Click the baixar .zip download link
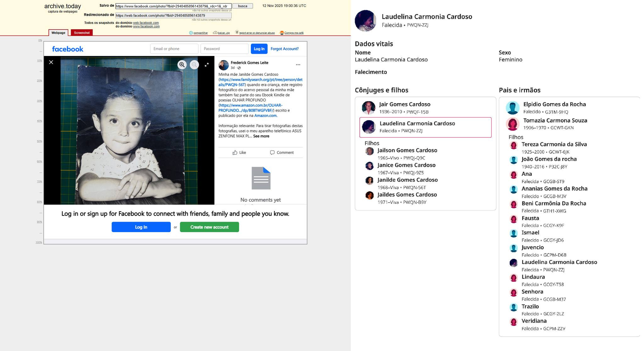Image resolution: width=644 pixels, height=351 pixels. pos(223,33)
